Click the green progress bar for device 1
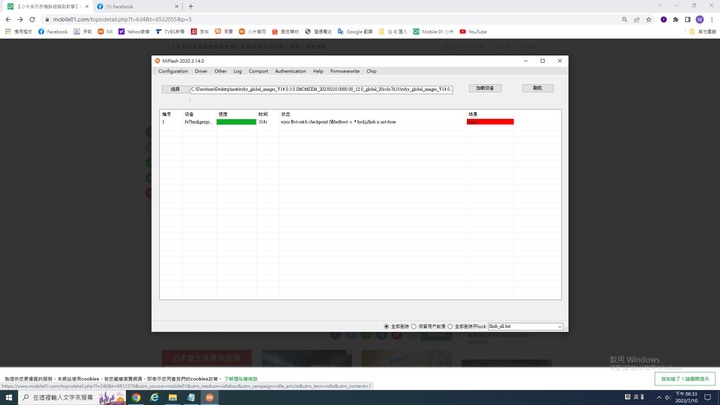The width and height of the screenshot is (720, 405). click(236, 122)
